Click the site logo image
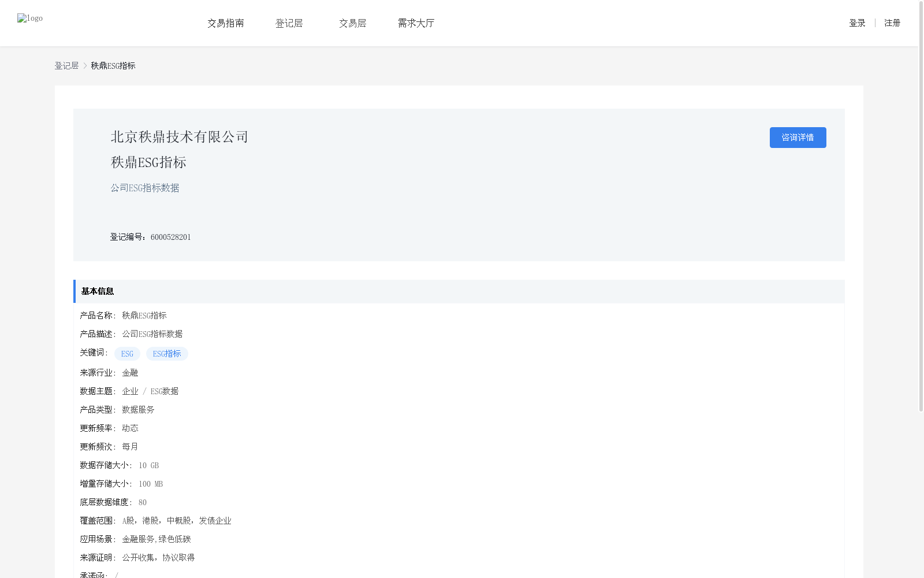This screenshot has height=578, width=924. [x=30, y=18]
